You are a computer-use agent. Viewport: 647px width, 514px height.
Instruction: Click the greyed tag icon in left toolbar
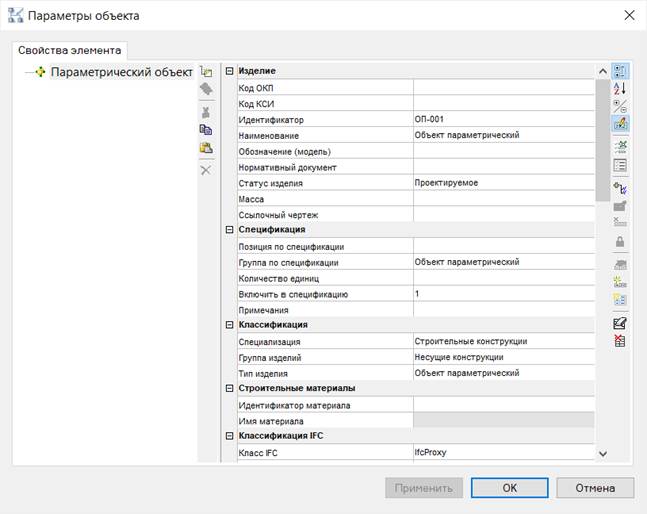click(x=206, y=89)
